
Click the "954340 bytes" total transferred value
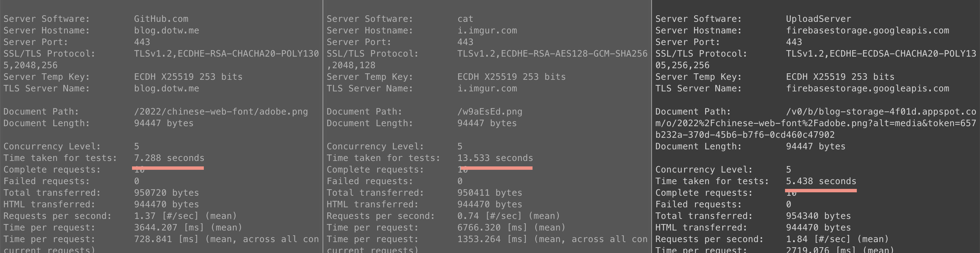pyautogui.click(x=818, y=216)
